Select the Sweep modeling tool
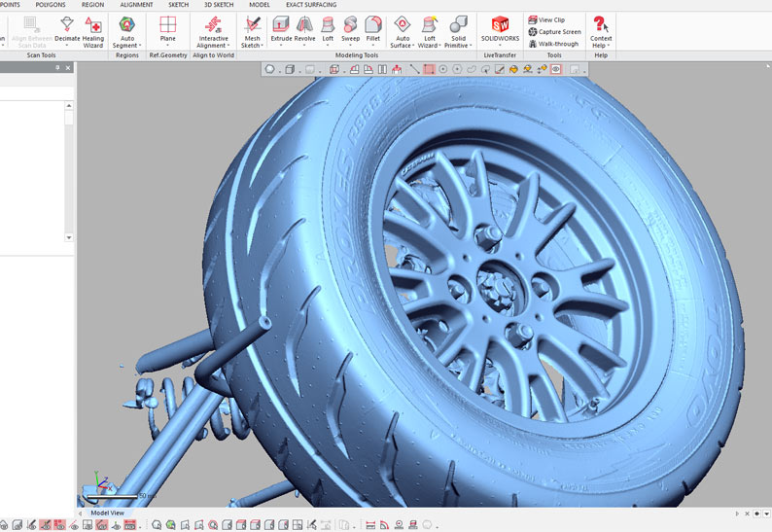The width and height of the screenshot is (772, 532). click(x=351, y=28)
